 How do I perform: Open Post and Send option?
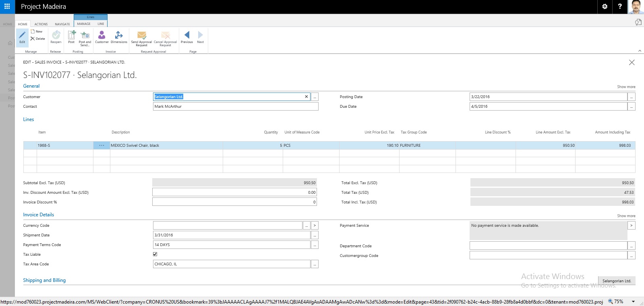85,36
